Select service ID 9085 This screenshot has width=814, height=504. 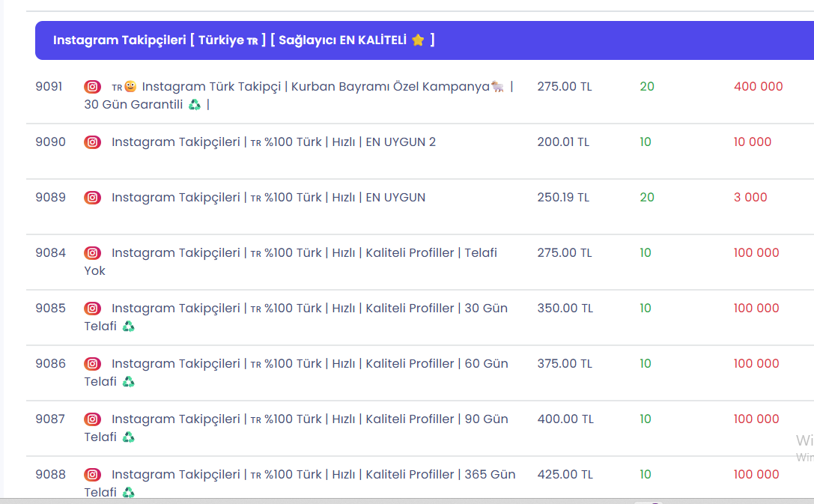[50, 309]
